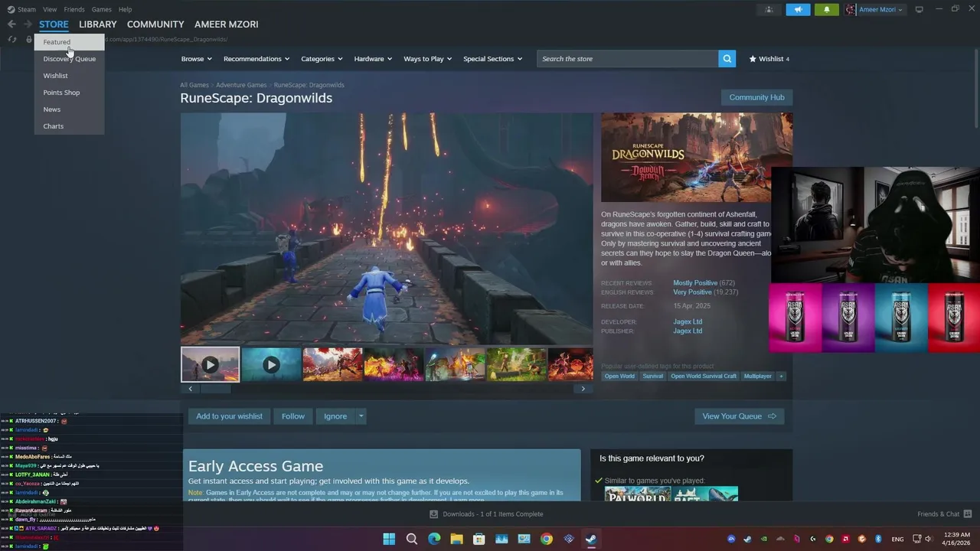Click the Follow button

coord(292,416)
